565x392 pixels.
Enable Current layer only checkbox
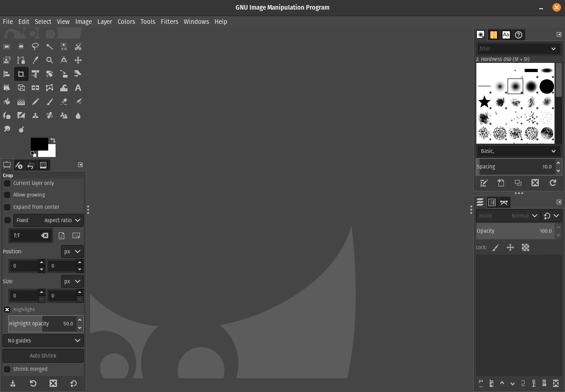click(x=7, y=183)
